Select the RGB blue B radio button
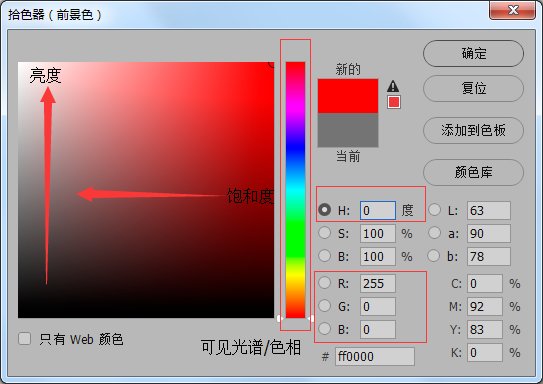The width and height of the screenshot is (543, 384). [324, 329]
